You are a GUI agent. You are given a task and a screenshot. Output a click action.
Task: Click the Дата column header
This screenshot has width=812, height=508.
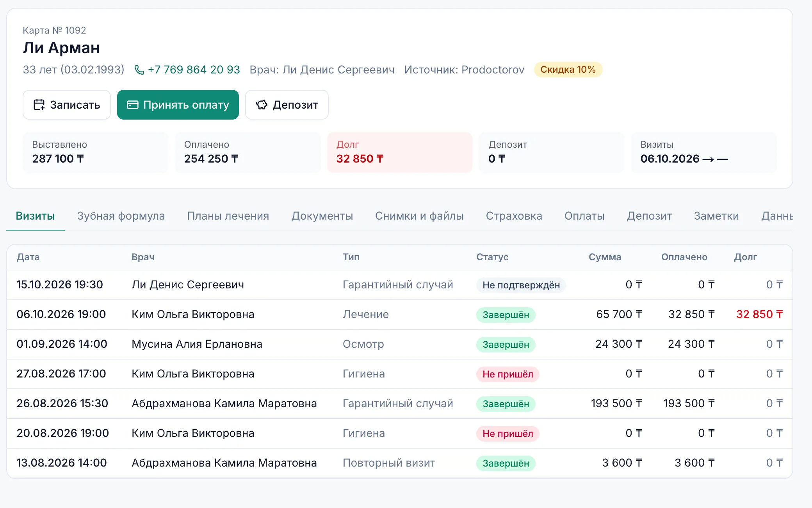(x=28, y=257)
